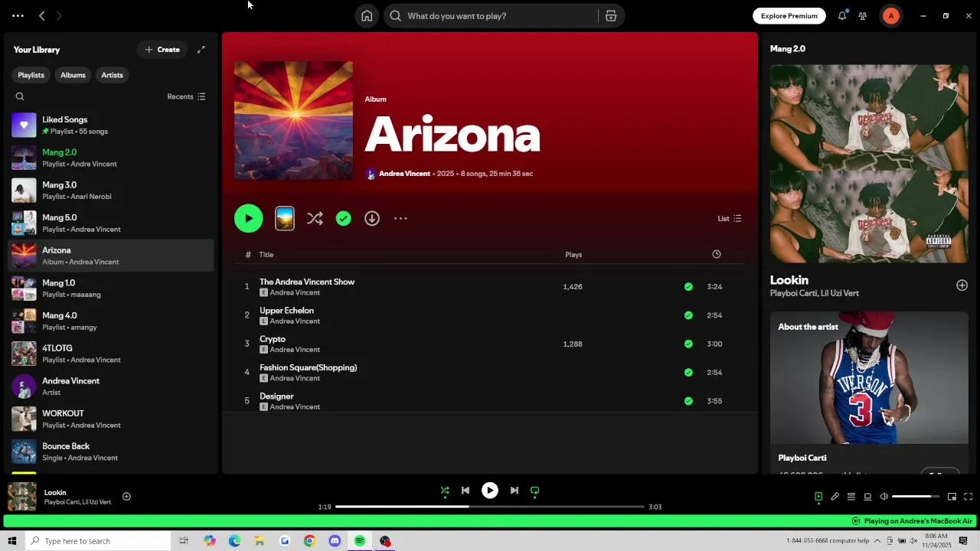
Task: Sort tracks using the Plays column header
Action: pyautogui.click(x=573, y=255)
